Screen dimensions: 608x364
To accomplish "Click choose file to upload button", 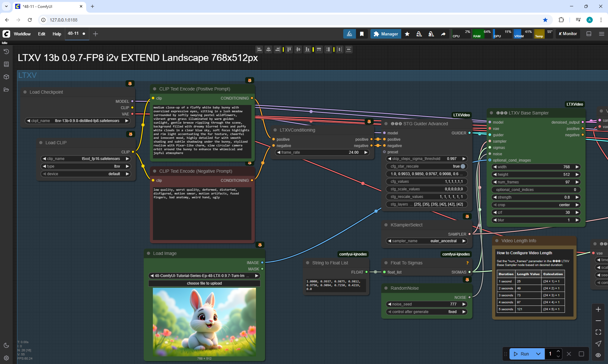I will point(204,283).
